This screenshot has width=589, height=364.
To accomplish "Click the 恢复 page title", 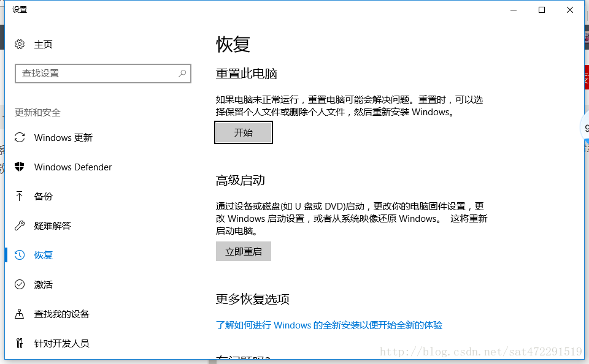I will coord(233,44).
